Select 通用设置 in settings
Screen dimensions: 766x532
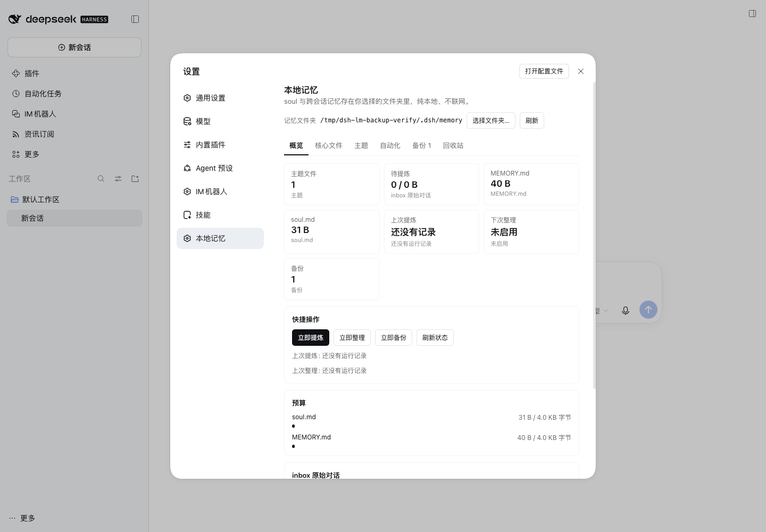[x=220, y=98]
